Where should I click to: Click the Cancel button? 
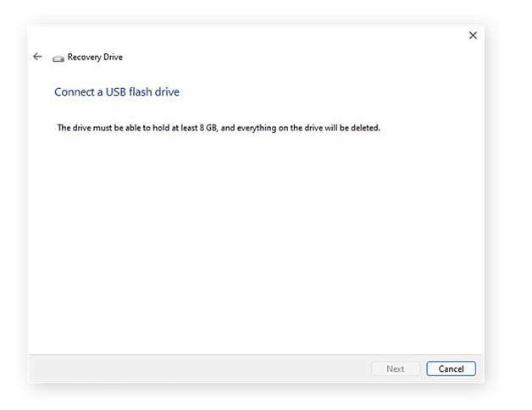pyautogui.click(x=451, y=368)
